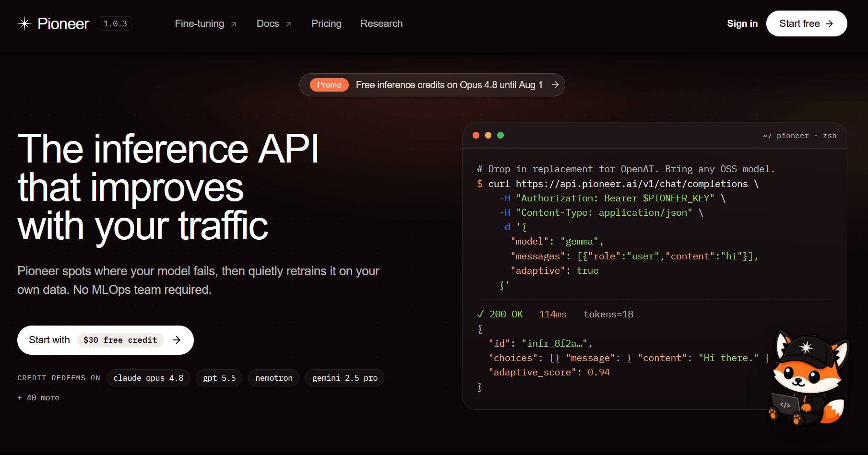
Task: Open the Opus 4.8 free credits promo
Action: (x=432, y=85)
